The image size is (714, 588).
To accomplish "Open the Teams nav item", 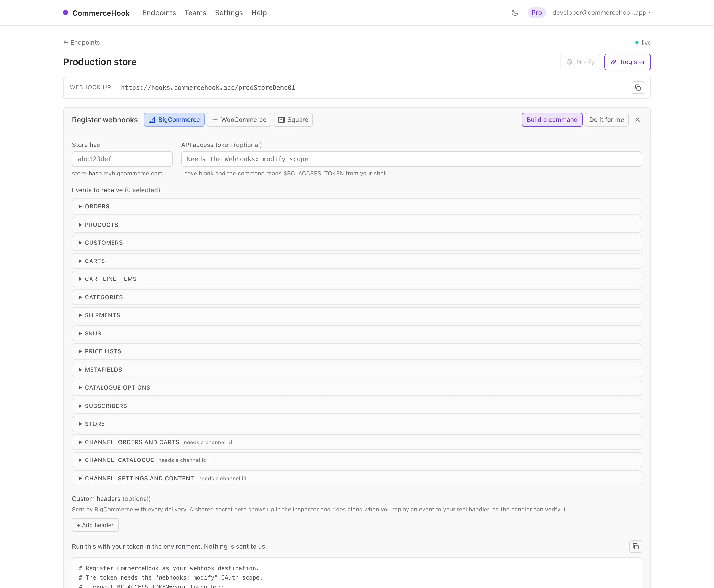I will 195,13.
